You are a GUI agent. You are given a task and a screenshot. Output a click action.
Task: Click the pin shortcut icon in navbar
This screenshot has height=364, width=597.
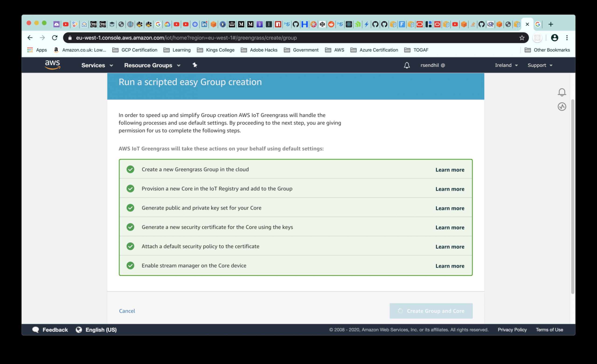[195, 65]
